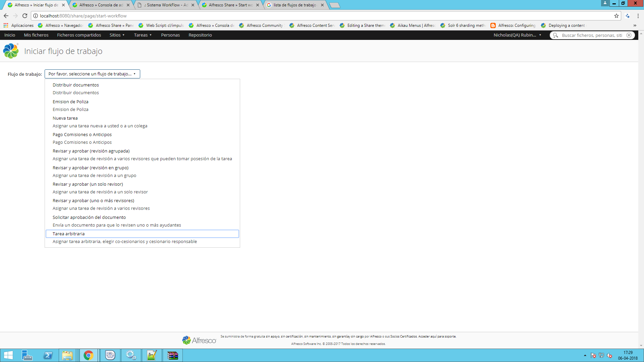Click the Alfresco Community bookmark

(261, 25)
